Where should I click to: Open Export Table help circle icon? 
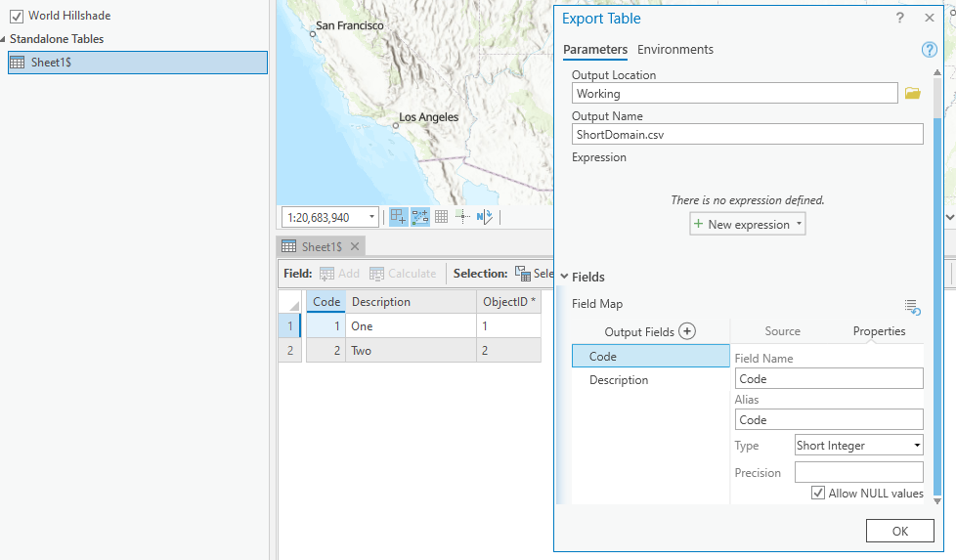tap(929, 50)
